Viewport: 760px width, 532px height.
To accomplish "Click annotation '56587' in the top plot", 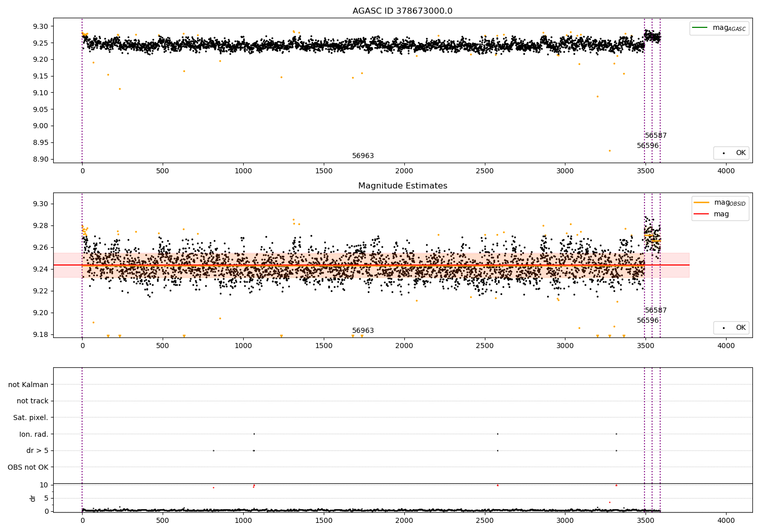I will [x=656, y=136].
